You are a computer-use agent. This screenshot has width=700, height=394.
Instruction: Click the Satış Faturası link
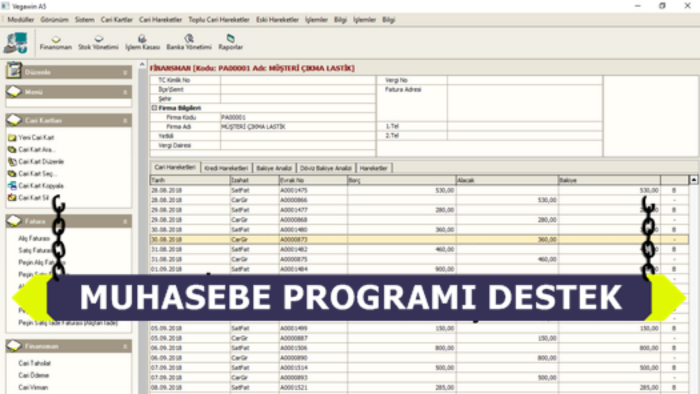(35, 250)
